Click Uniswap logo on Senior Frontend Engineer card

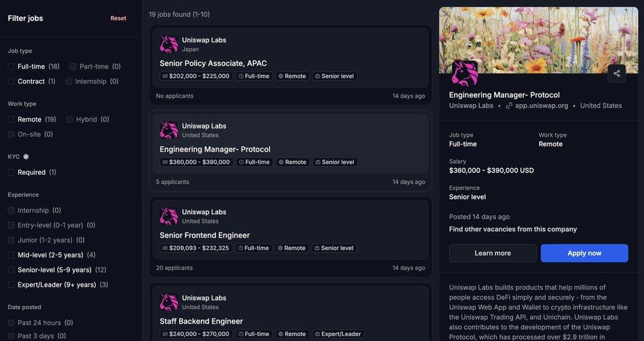(168, 217)
